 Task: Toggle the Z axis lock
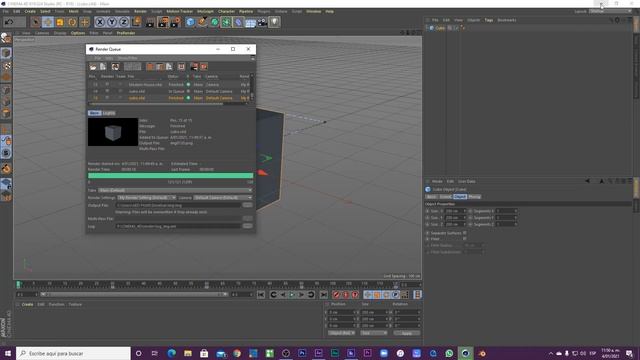[x=124, y=22]
